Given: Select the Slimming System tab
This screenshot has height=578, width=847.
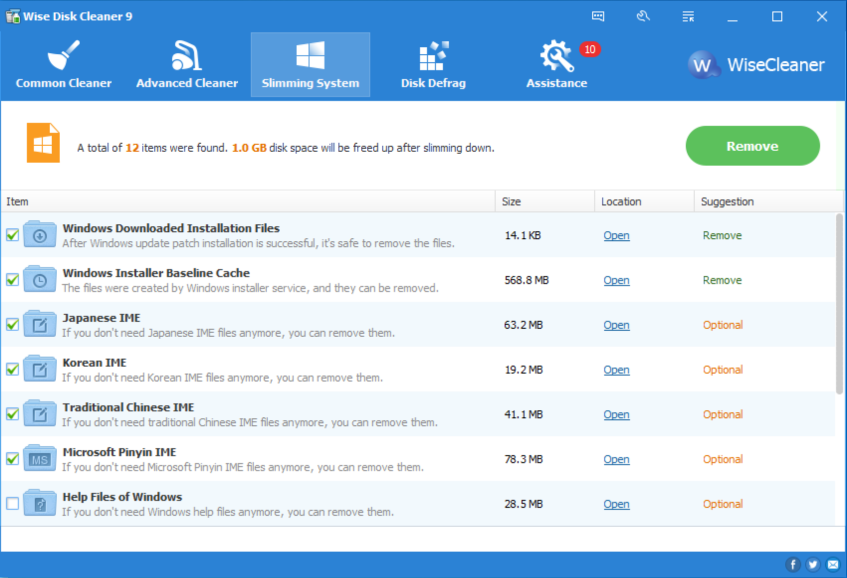Looking at the screenshot, I should point(310,65).
